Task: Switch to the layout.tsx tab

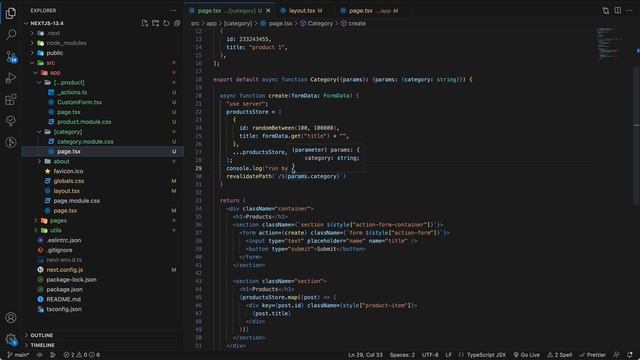Action: 302,11
